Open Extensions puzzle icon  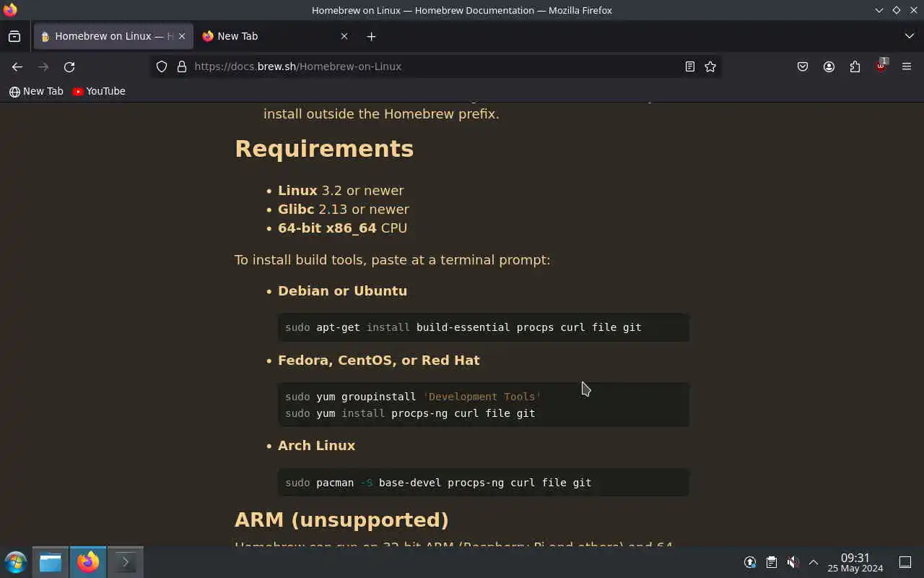click(855, 66)
